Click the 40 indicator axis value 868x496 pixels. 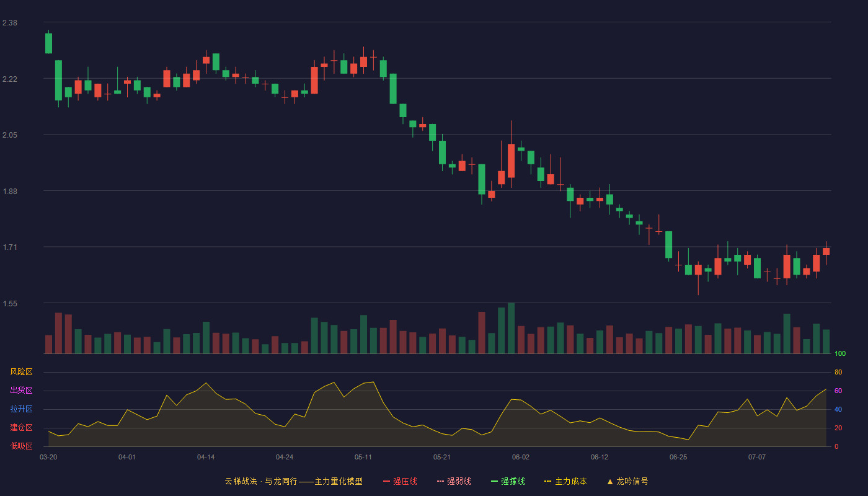click(838, 409)
